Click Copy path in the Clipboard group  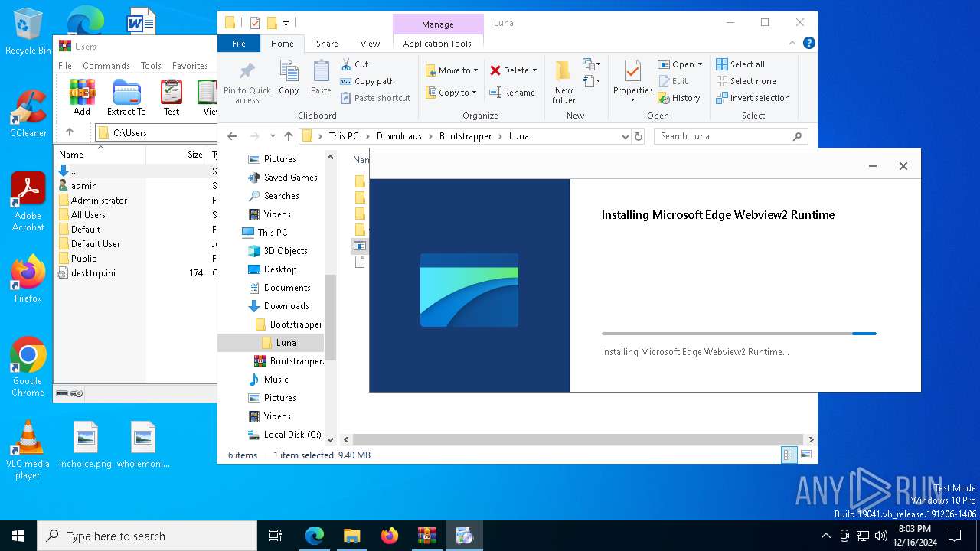click(x=367, y=81)
